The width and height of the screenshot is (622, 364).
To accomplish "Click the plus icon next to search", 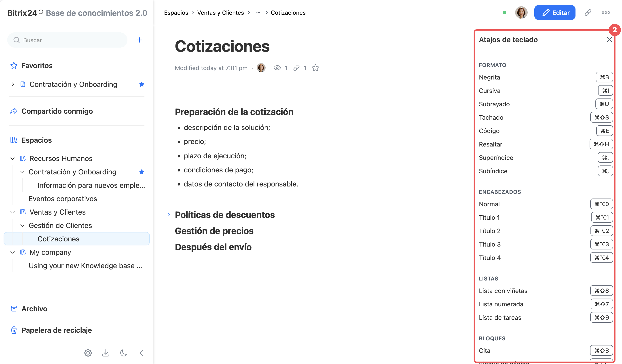I will pos(140,40).
